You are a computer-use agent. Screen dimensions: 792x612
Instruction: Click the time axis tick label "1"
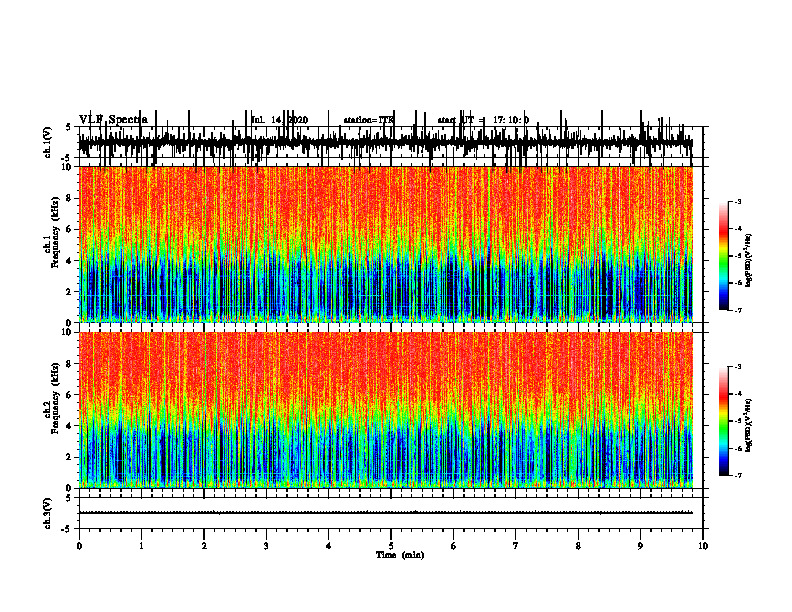pos(141,546)
